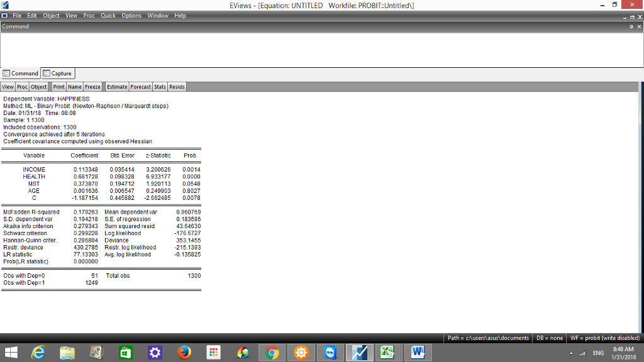Image resolution: width=644 pixels, height=362 pixels.
Task: Click the Name button to name the equation
Action: [75, 87]
